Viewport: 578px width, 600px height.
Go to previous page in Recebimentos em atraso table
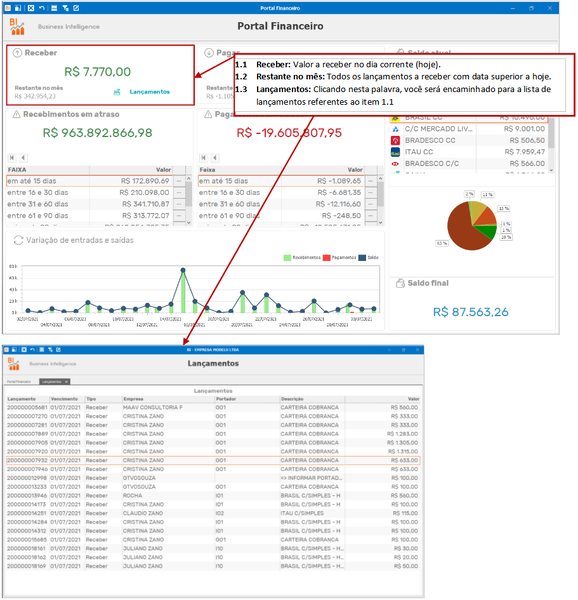point(23,158)
